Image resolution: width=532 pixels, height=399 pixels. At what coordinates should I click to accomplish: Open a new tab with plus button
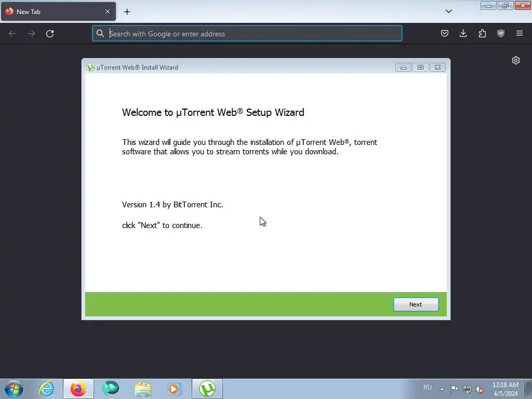pos(127,11)
